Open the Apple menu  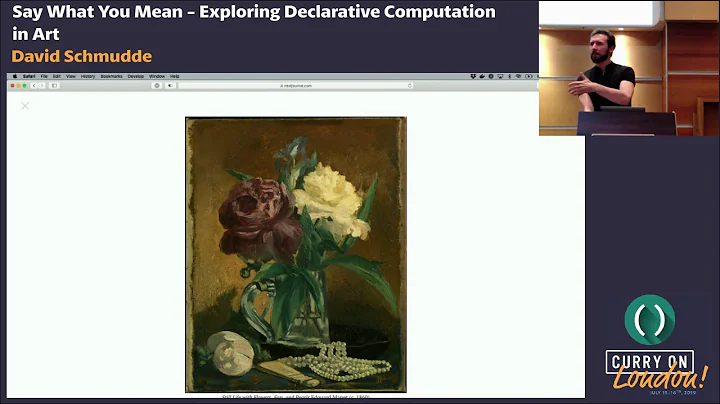pos(15,76)
